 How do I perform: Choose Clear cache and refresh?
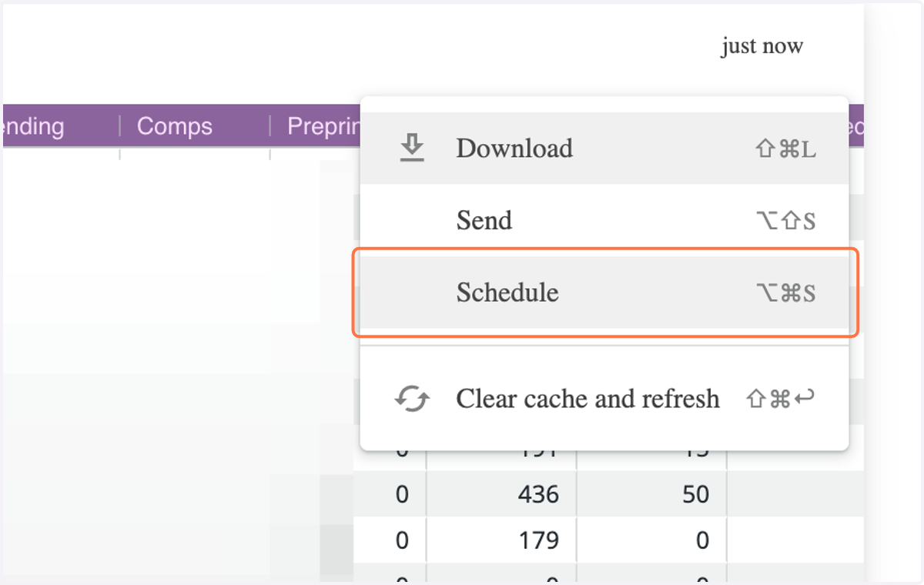(604, 399)
